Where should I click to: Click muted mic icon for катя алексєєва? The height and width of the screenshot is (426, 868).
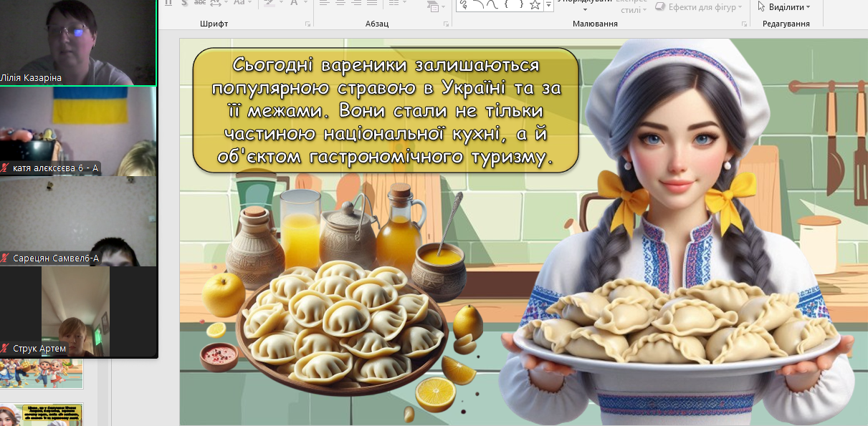point(6,168)
